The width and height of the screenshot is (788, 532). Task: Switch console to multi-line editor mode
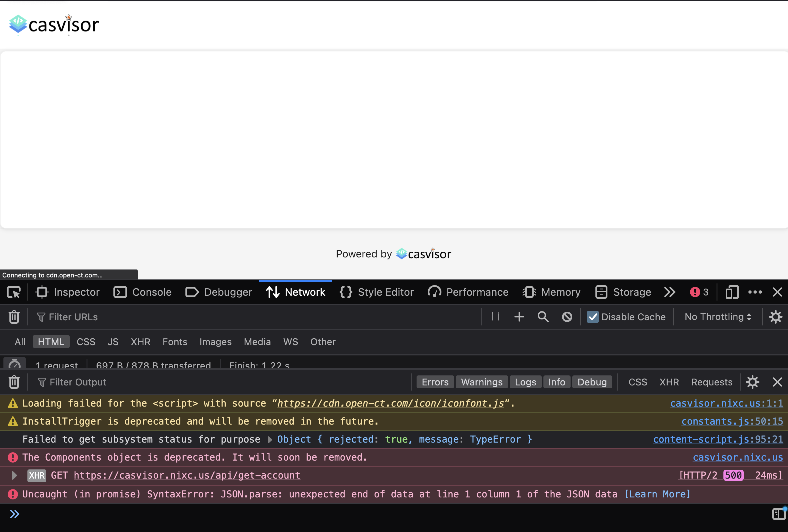(x=779, y=514)
